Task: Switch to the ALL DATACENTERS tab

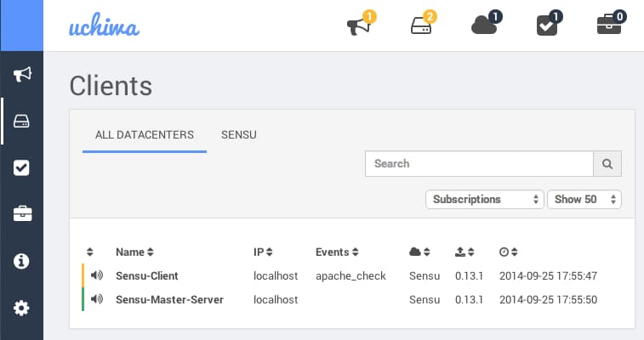Action: point(145,135)
